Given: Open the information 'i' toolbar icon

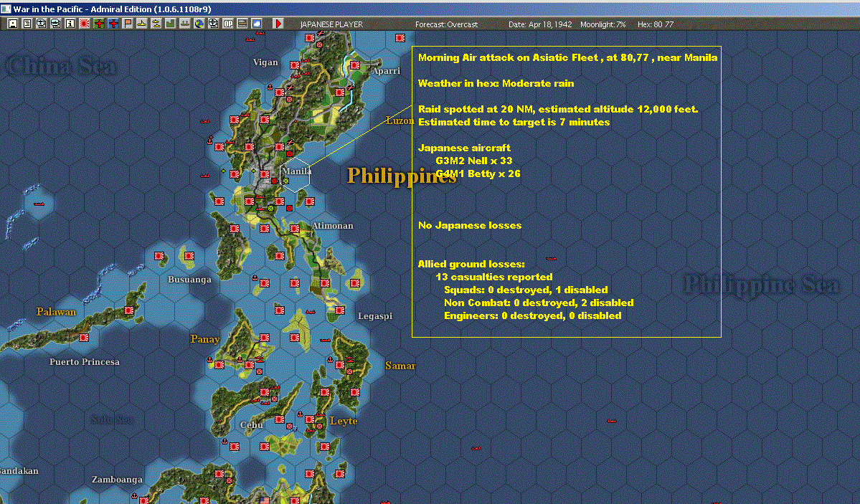Looking at the screenshot, I should (70, 24).
